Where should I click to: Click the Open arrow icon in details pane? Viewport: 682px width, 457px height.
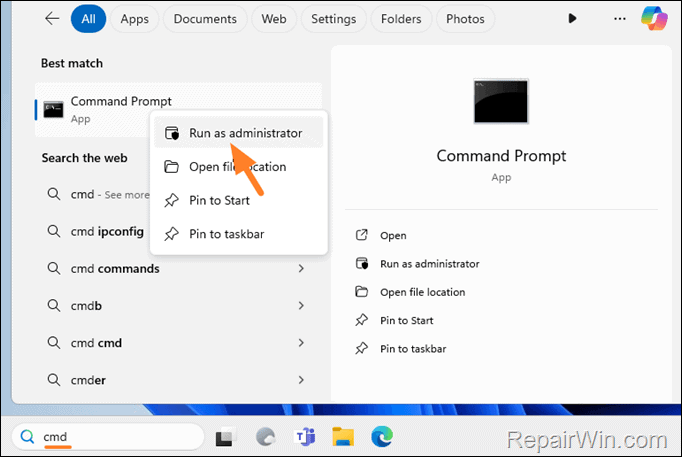click(362, 235)
